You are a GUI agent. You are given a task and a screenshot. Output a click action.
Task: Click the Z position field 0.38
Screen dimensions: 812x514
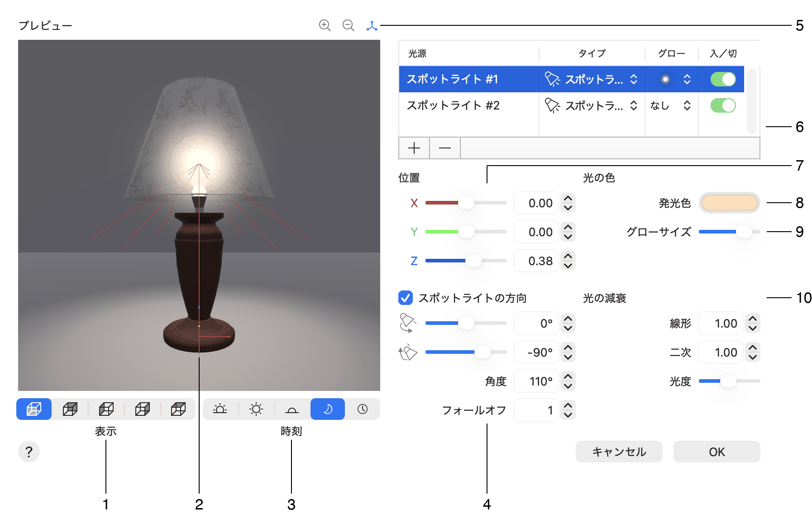(x=536, y=261)
